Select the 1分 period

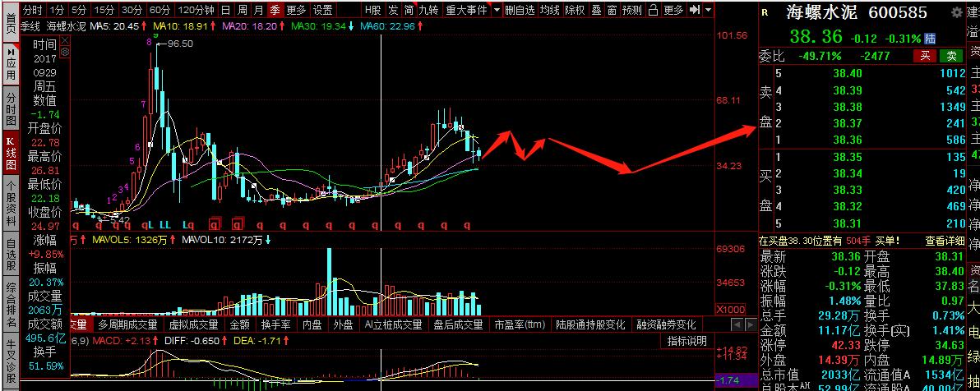[x=57, y=10]
